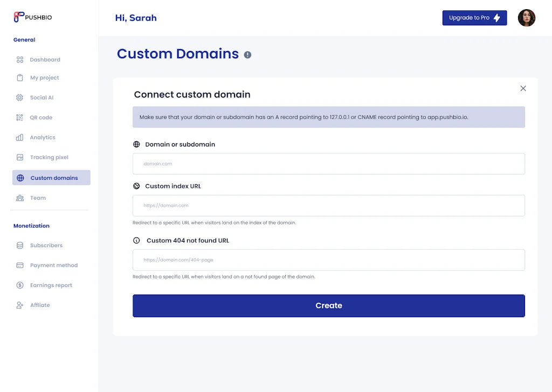Viewport: 552px width, 392px height.
Task: Click Upgrade to Pro button
Action: click(x=474, y=18)
